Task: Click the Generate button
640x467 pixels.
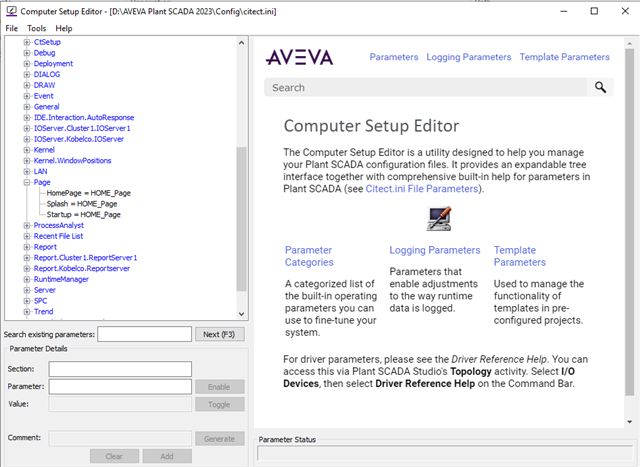Action: coord(220,439)
